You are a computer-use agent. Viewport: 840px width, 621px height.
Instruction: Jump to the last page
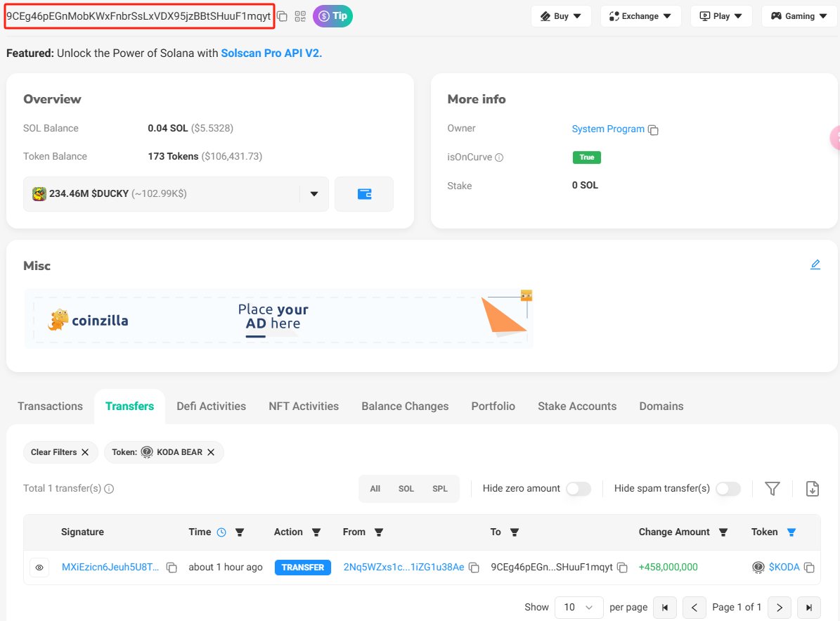809,608
